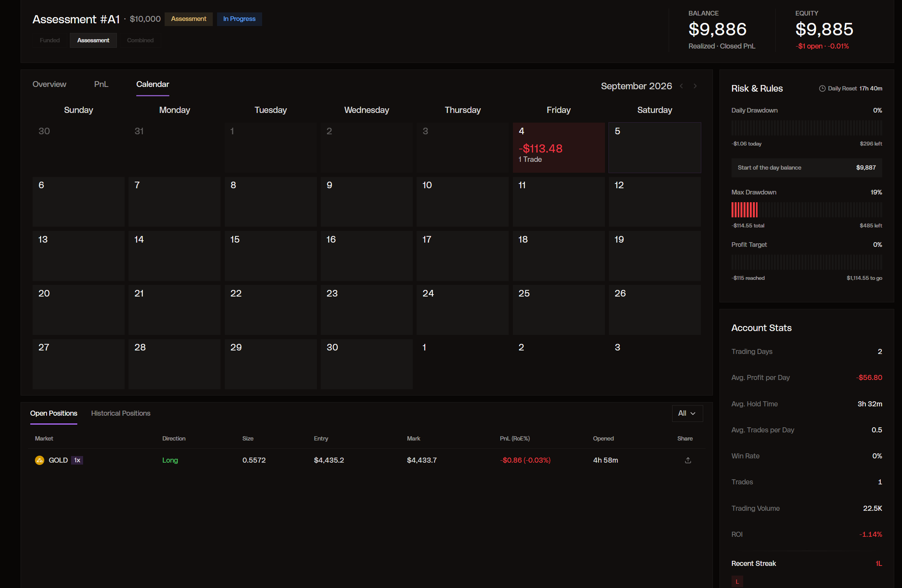Click the $9,885 equity value
The image size is (902, 588).
pos(824,29)
